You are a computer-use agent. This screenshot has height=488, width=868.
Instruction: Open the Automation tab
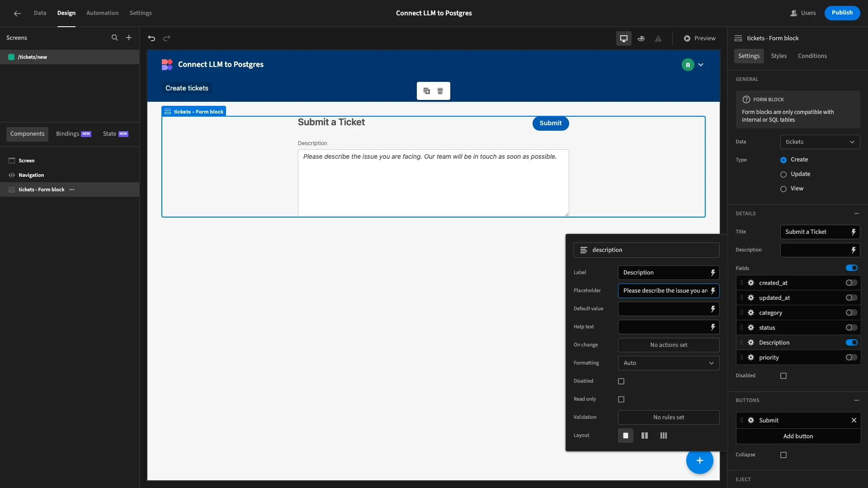point(103,13)
